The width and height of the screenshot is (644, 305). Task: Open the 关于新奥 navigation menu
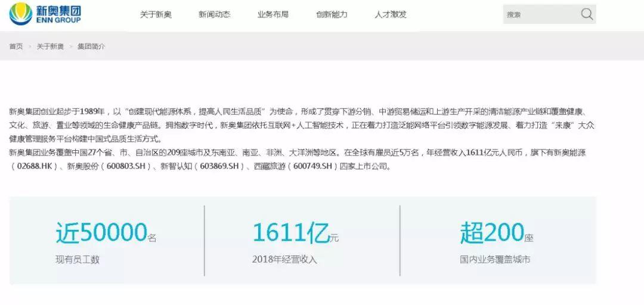[x=156, y=14]
